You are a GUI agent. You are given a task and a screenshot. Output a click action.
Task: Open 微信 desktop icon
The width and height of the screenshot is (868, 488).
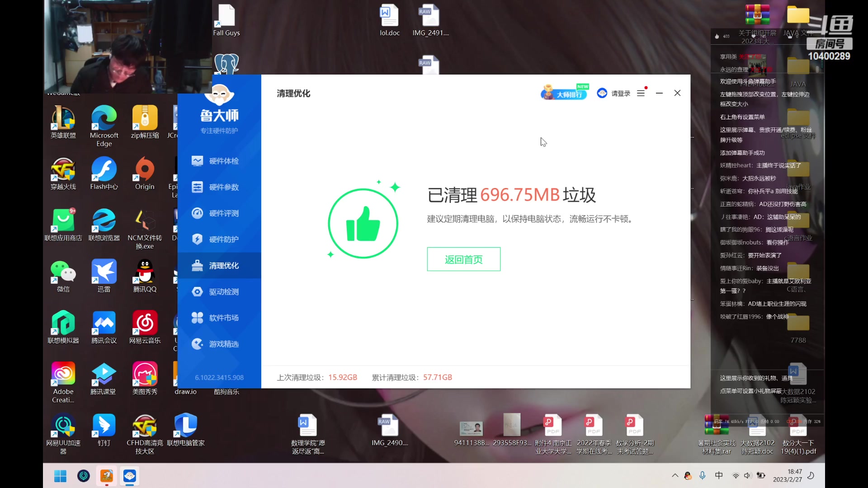[x=63, y=276]
